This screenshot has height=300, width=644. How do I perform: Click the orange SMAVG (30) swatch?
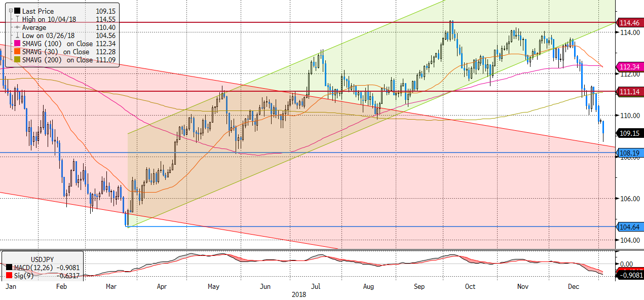(x=18, y=52)
